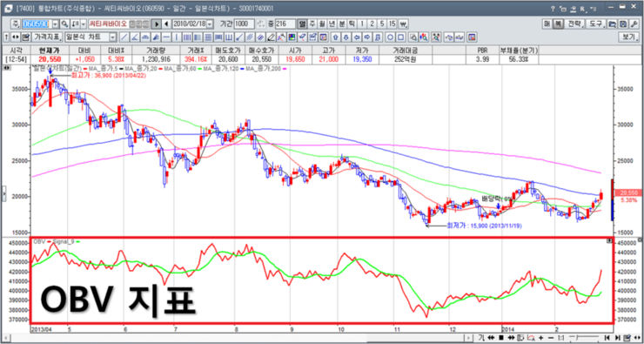Click the 거래량 column header

tap(157, 50)
